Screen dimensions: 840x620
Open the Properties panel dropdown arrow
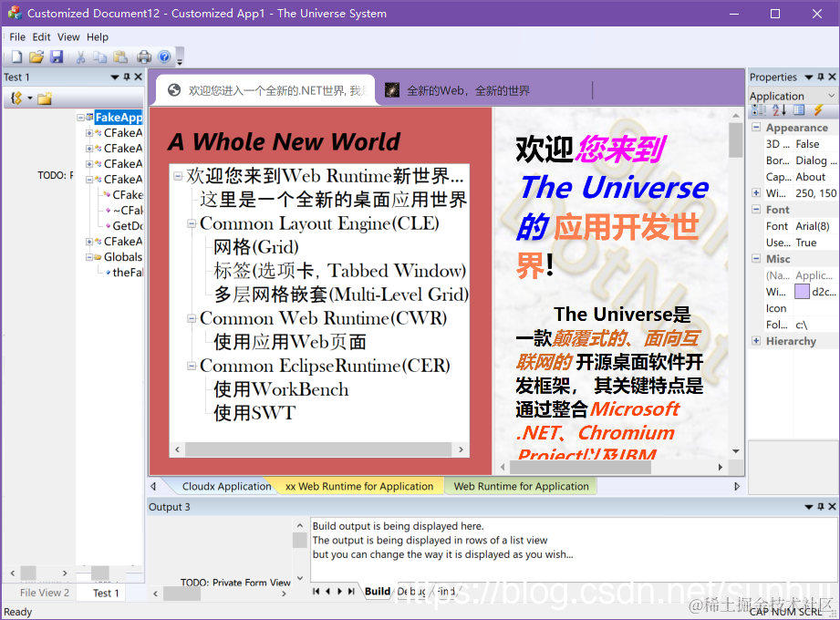809,77
